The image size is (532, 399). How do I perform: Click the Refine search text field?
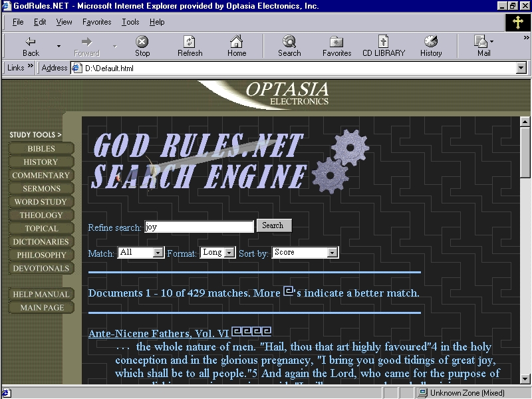tap(199, 227)
